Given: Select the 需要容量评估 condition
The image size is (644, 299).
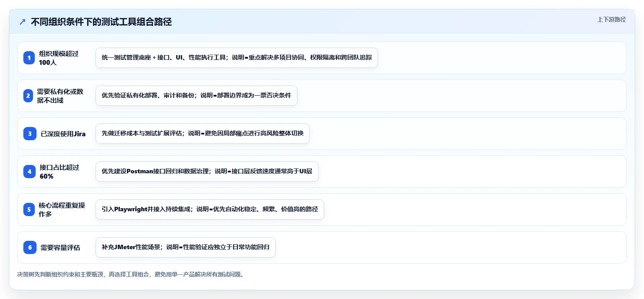Looking at the screenshot, I should (60, 247).
